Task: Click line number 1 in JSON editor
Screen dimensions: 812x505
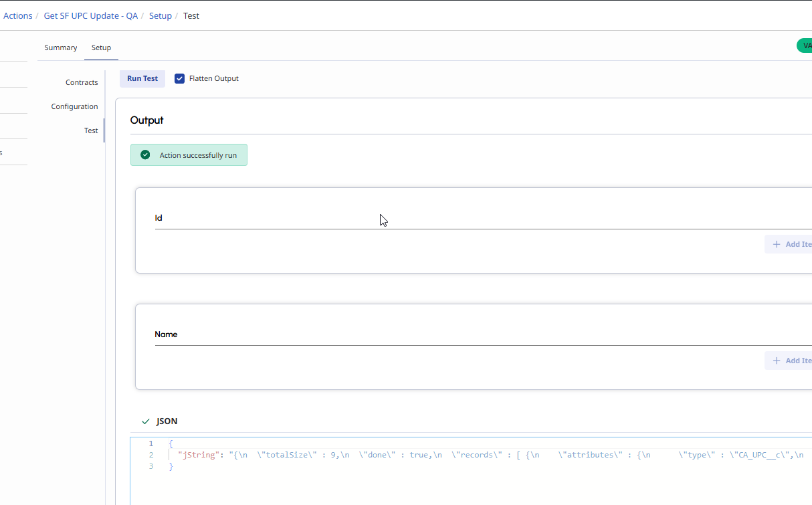Action: click(151, 443)
